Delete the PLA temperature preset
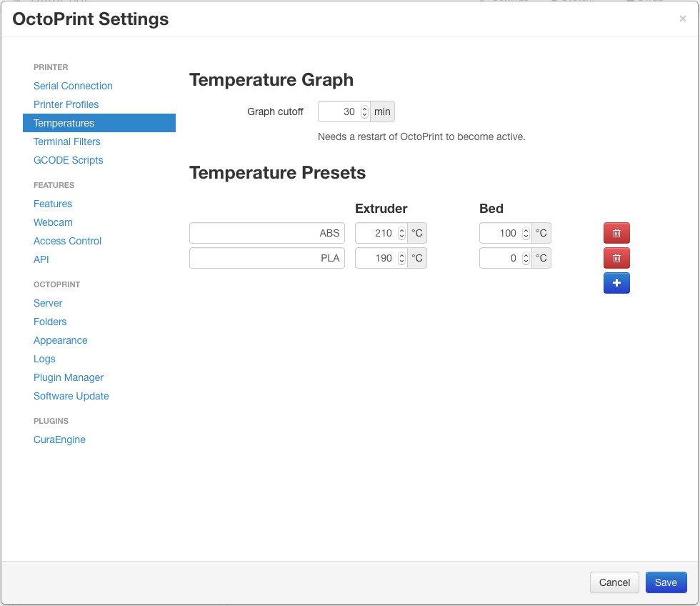The height and width of the screenshot is (606, 700). point(616,258)
